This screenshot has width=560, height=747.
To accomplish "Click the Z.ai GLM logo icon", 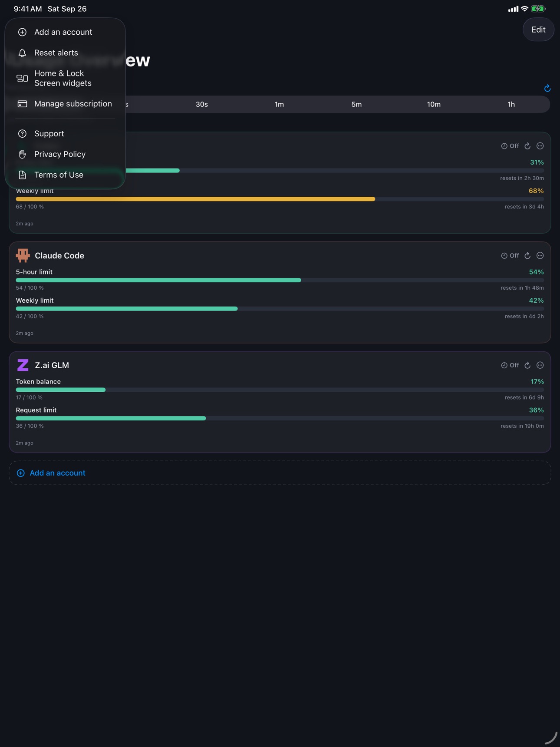I will click(x=23, y=365).
